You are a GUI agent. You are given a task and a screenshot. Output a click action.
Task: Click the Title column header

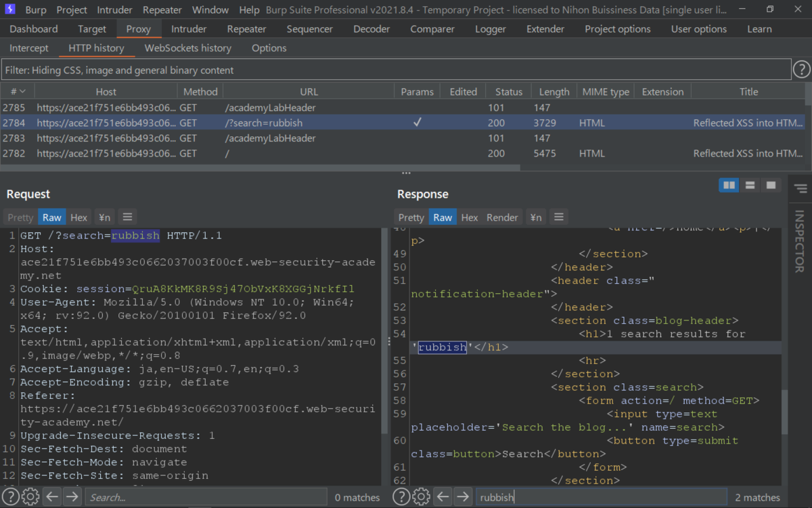click(x=748, y=91)
